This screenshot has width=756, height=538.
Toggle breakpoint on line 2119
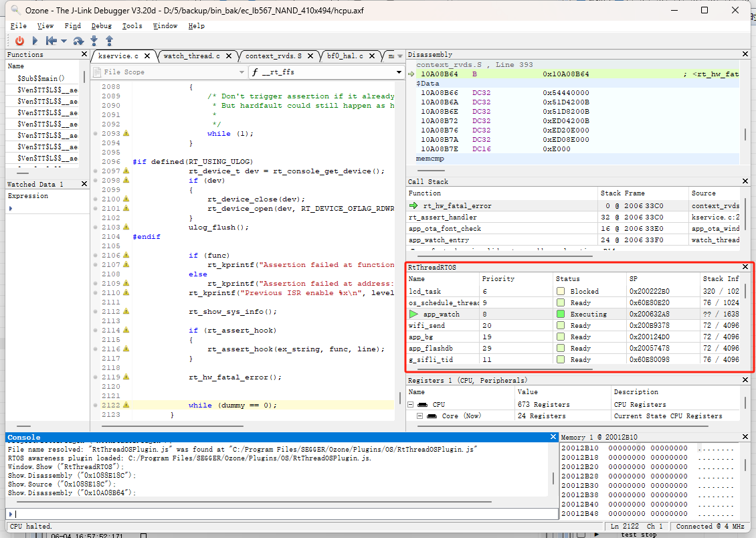point(96,377)
